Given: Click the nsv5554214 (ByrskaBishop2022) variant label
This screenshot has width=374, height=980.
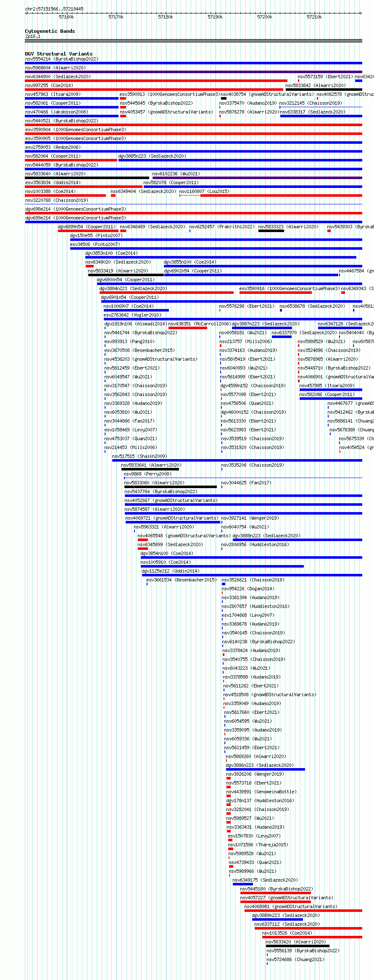Looking at the screenshot, I should click(x=61, y=59).
